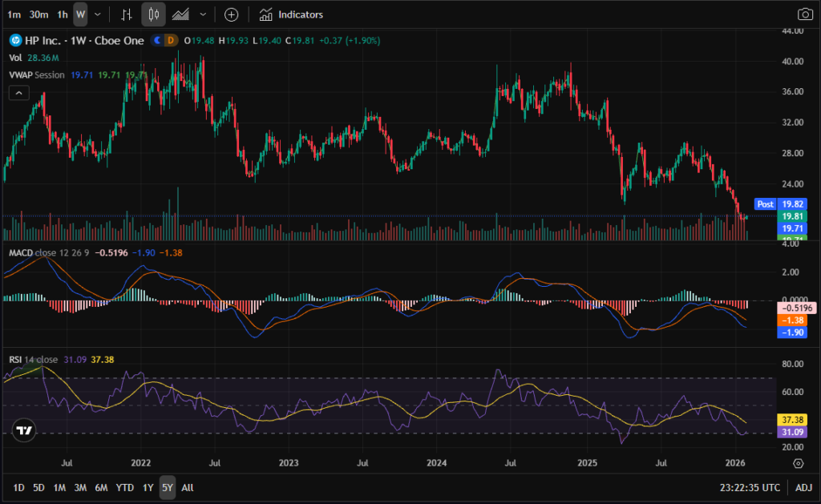This screenshot has width=821, height=504.
Task: Collapse the indicator legend with the chevron
Action: click(18, 93)
